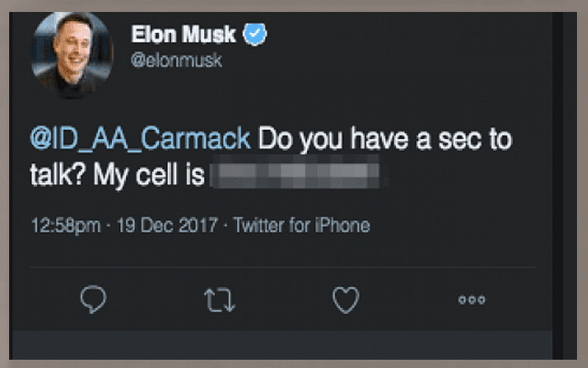Click the 12:58pm timestamp
The width and height of the screenshot is (588, 368).
62,224
